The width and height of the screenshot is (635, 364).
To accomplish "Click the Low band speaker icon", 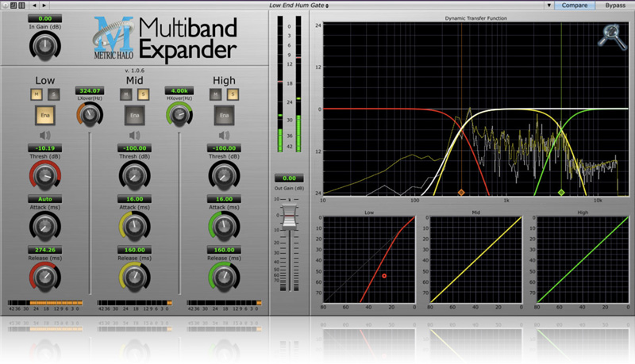I will (x=45, y=135).
